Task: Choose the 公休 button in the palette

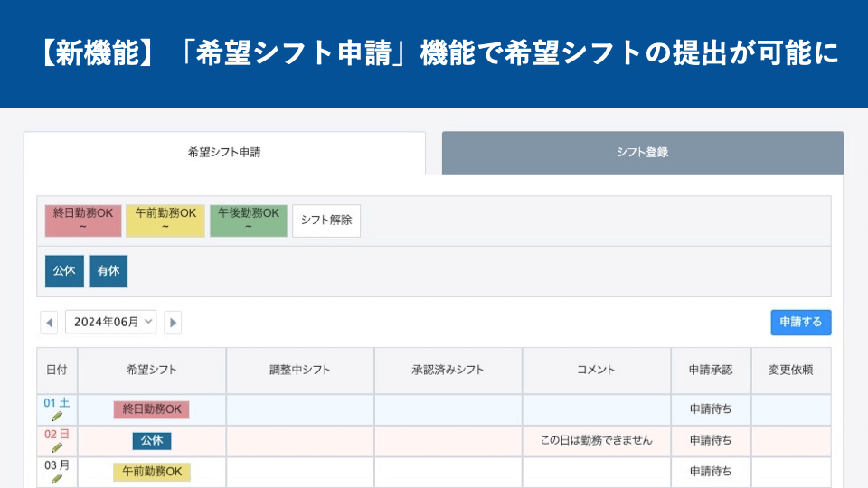Action: (x=64, y=271)
